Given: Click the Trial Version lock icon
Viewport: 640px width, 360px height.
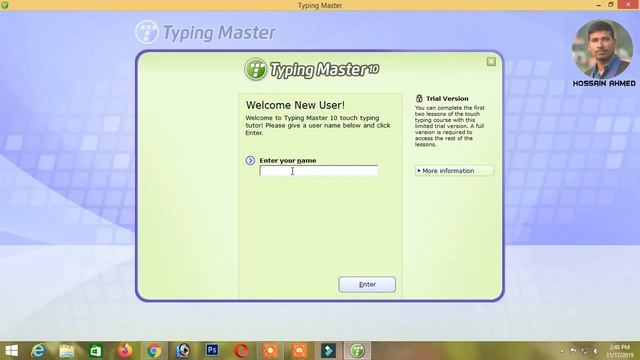Looking at the screenshot, I should tap(419, 98).
